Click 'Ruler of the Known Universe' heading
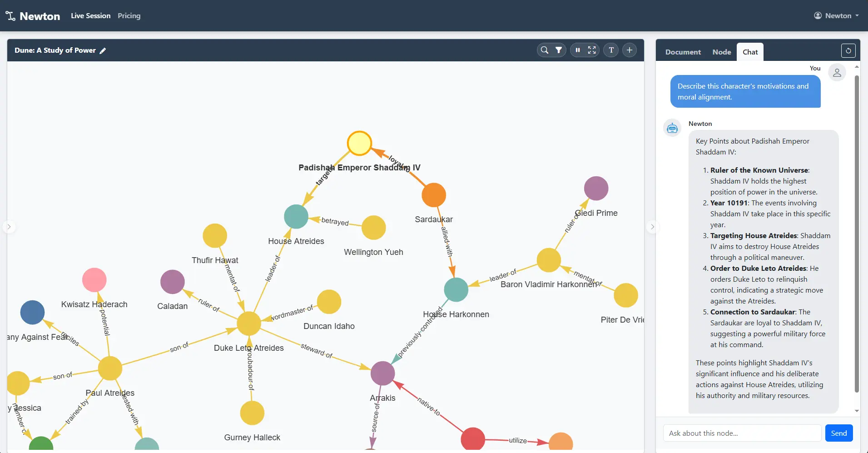The image size is (868, 453). click(x=759, y=170)
